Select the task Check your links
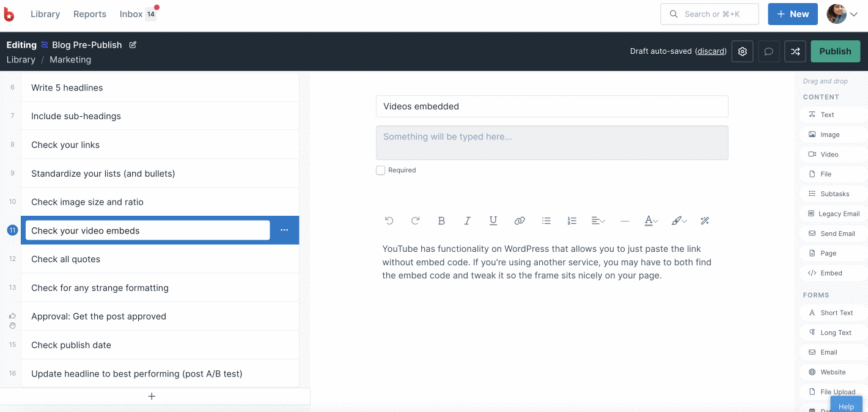The width and height of the screenshot is (868, 412). pyautogui.click(x=160, y=145)
